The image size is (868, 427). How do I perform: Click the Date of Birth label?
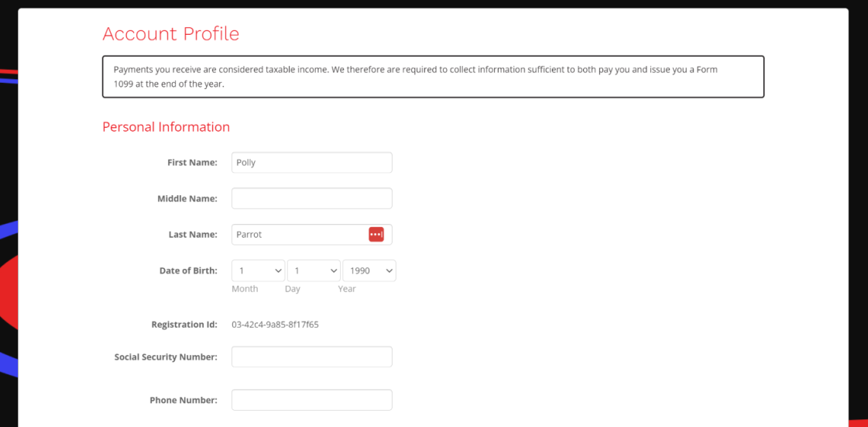pos(188,270)
